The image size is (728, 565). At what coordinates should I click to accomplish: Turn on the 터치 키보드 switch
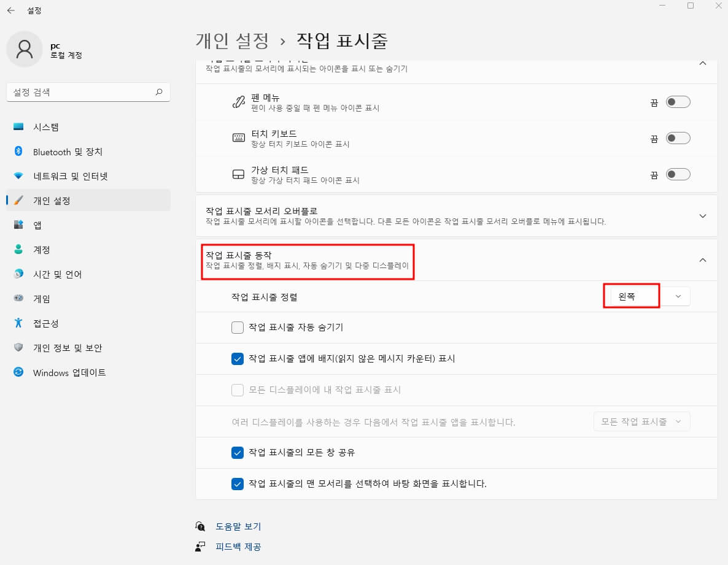click(x=678, y=138)
